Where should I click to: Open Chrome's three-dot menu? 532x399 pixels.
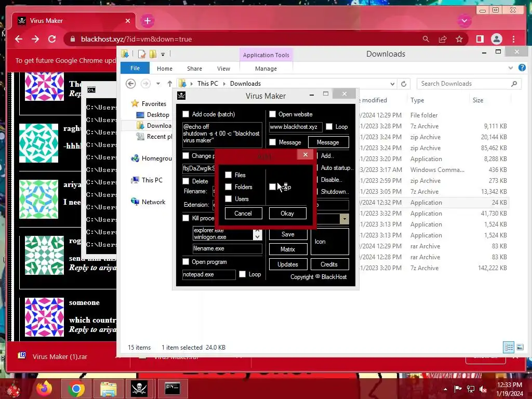tap(513, 39)
